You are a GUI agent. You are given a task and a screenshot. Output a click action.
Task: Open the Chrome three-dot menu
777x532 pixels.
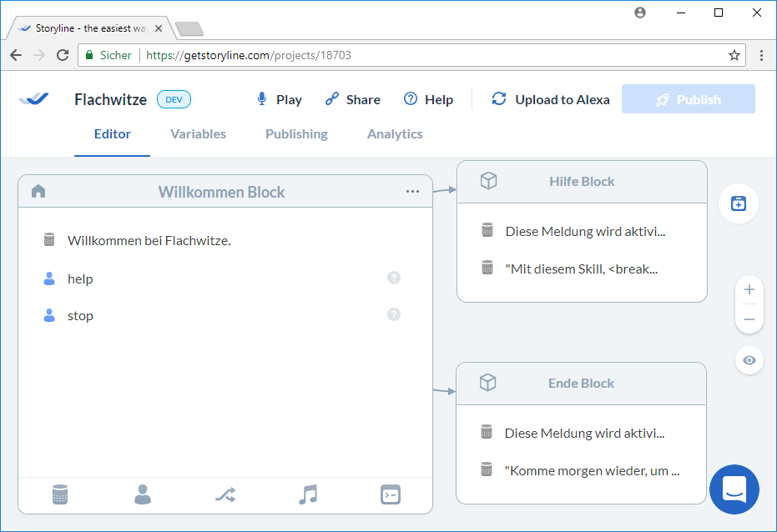point(761,55)
